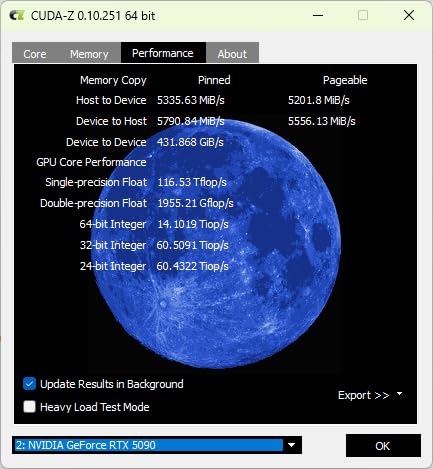Click the Single-precision Float value 116.53 Tflop/s

pyautogui.click(x=192, y=182)
